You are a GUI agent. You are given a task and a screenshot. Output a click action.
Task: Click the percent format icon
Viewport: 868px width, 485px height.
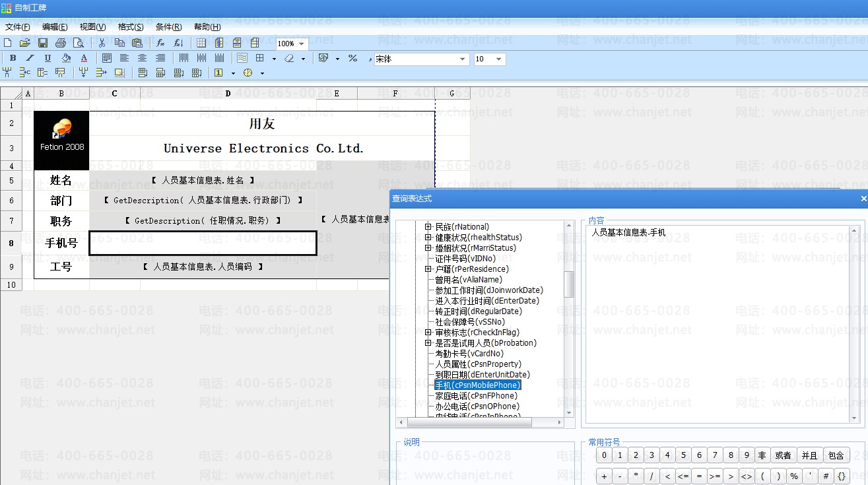click(x=352, y=59)
